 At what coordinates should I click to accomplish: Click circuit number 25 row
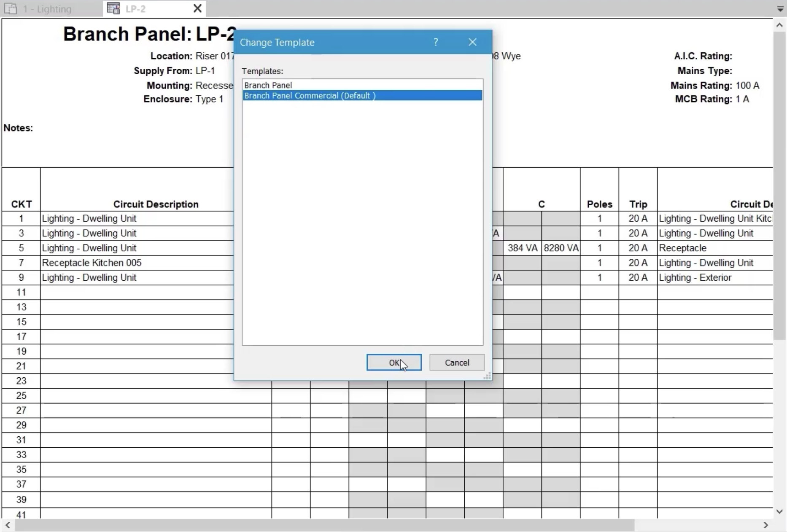(x=21, y=395)
